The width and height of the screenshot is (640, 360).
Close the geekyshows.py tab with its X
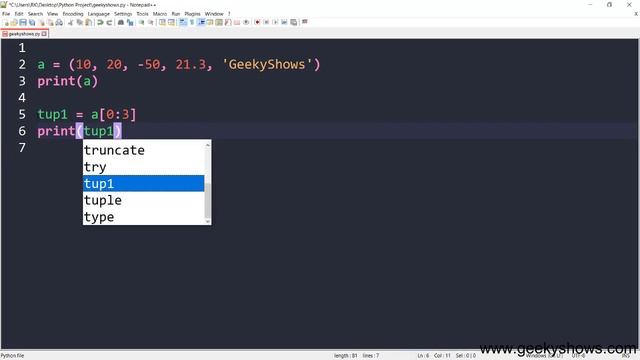(x=44, y=34)
